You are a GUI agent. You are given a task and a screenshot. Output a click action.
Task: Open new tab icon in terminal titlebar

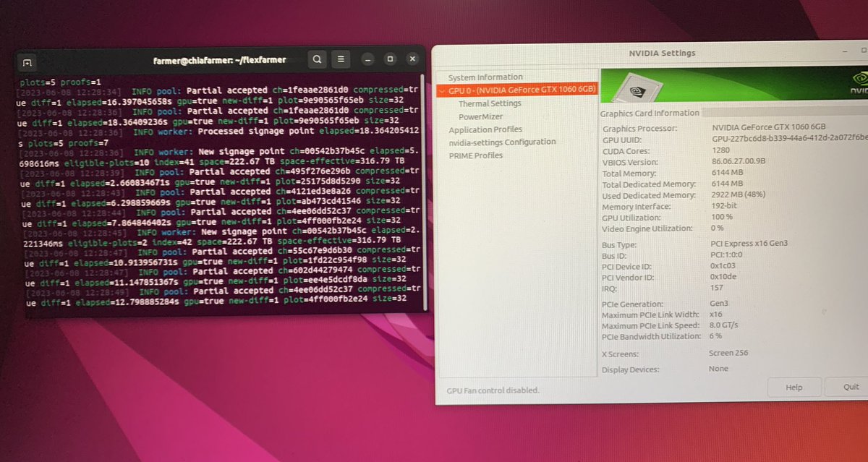[27, 61]
